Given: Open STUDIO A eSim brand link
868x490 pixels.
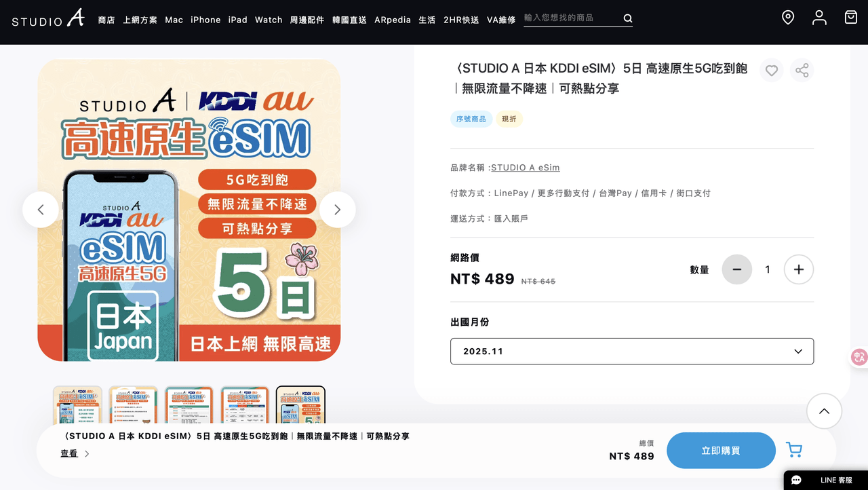Looking at the screenshot, I should (526, 168).
